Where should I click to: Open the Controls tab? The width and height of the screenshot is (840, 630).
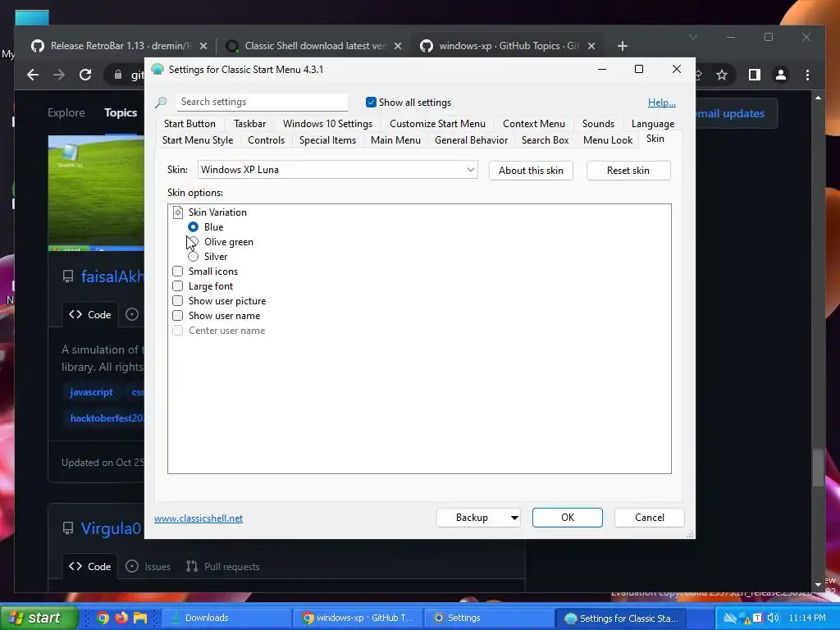[266, 140]
